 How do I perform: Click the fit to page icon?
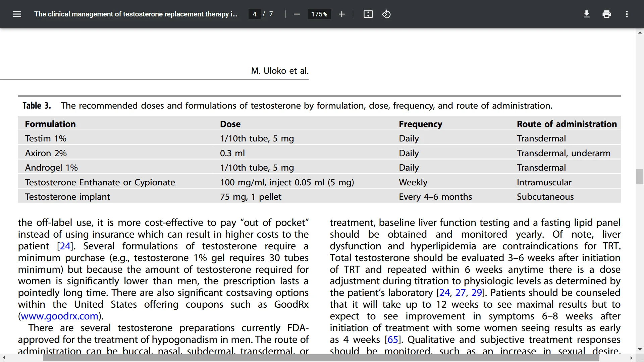point(368,14)
